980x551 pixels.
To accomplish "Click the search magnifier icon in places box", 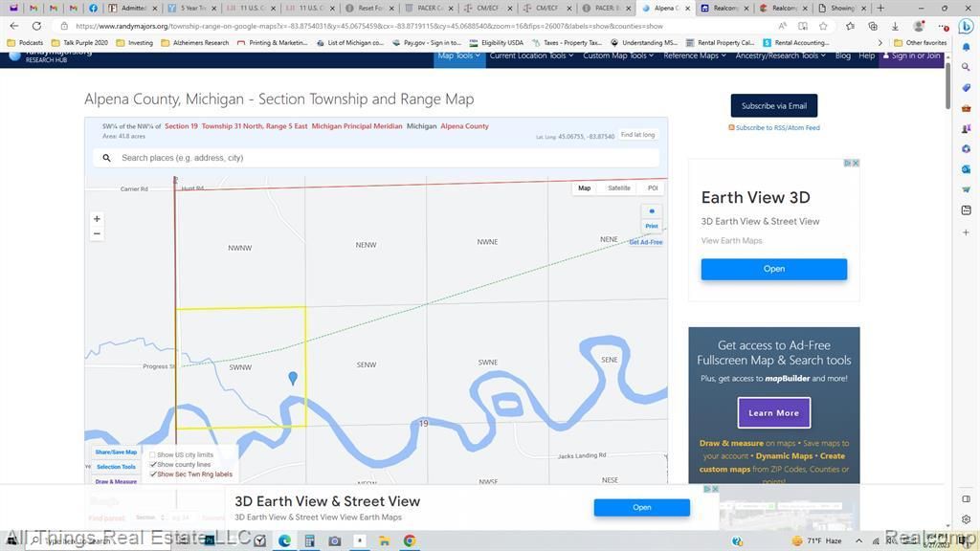I will [106, 158].
